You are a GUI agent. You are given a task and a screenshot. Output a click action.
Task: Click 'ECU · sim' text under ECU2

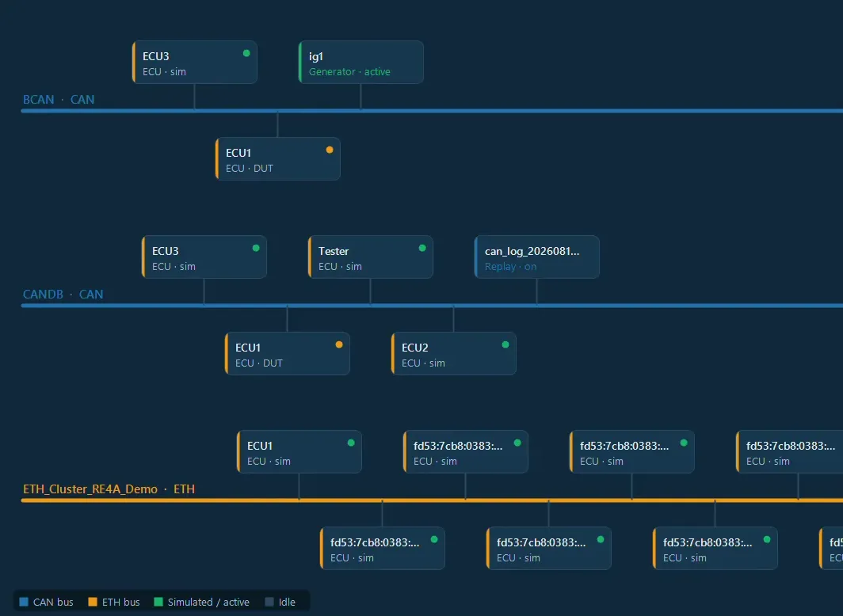pos(423,363)
